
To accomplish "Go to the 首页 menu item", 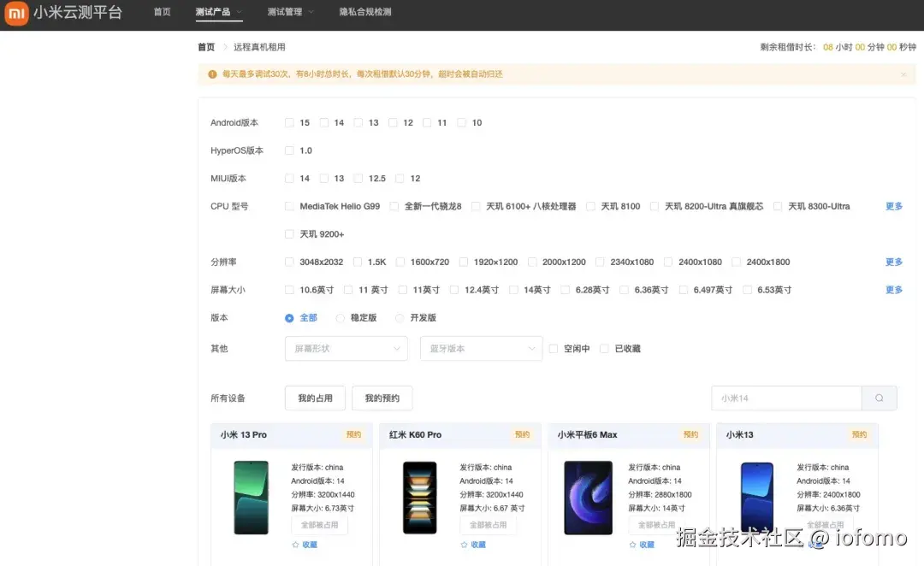I will [162, 13].
